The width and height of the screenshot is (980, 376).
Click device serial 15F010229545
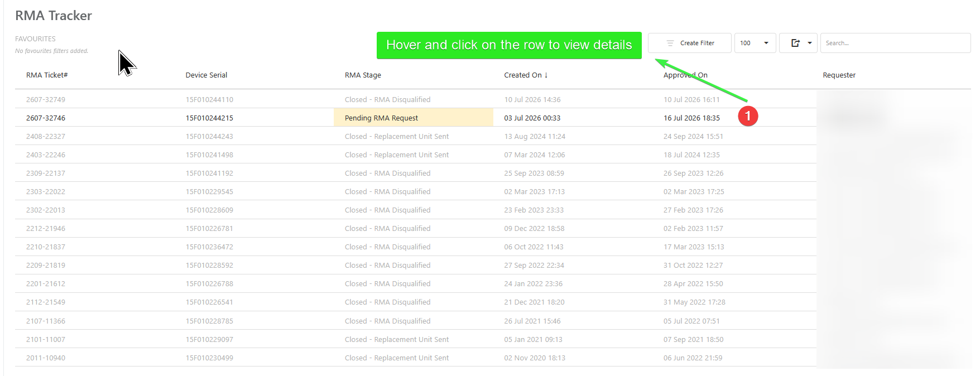209,191
